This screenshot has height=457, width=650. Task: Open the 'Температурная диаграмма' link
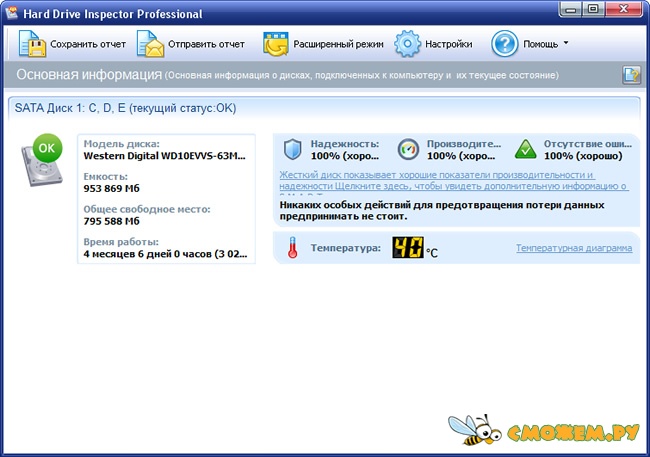click(574, 248)
